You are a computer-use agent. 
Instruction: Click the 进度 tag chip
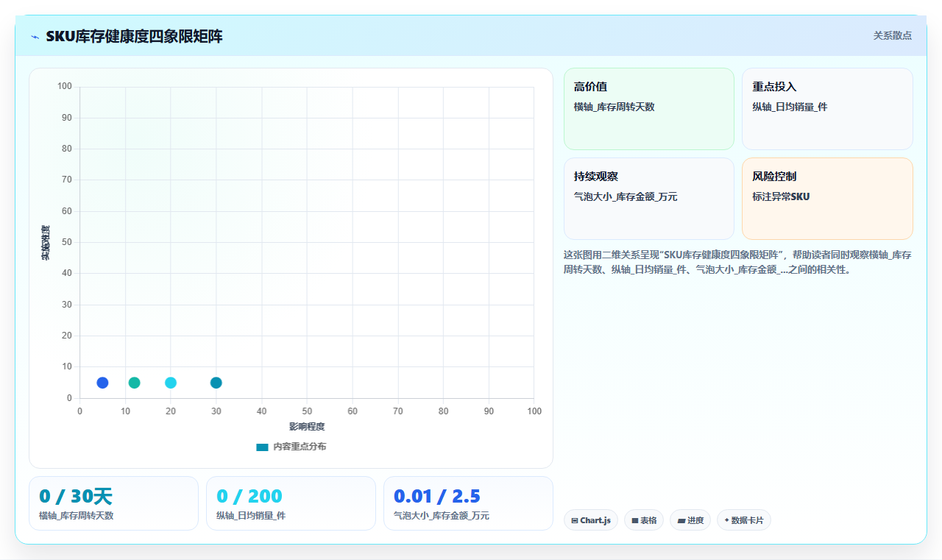tap(690, 520)
